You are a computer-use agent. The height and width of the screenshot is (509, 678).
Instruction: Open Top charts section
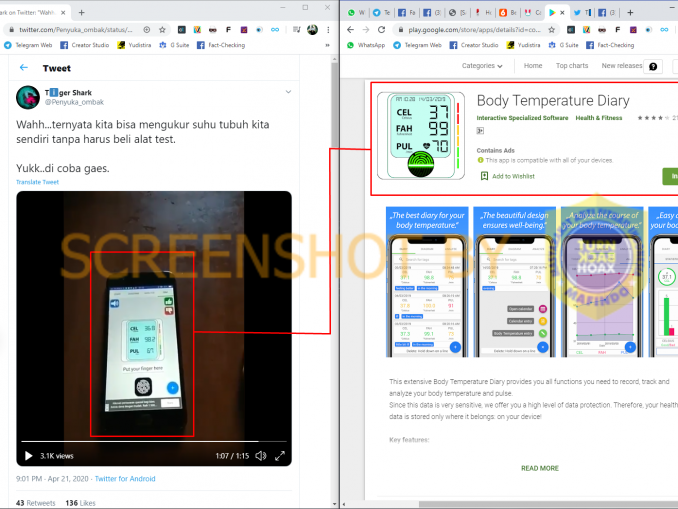572,66
